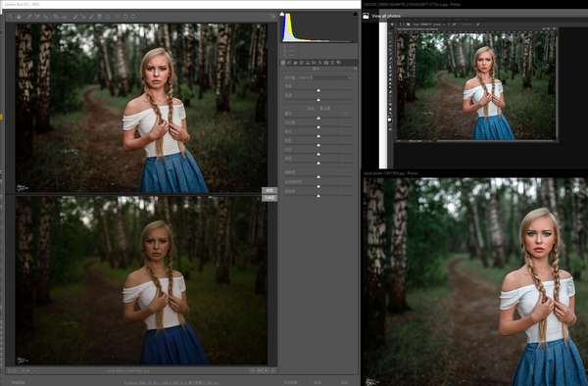Open the Basic panel flyout menu
This screenshot has width=588, height=386.
355,69
